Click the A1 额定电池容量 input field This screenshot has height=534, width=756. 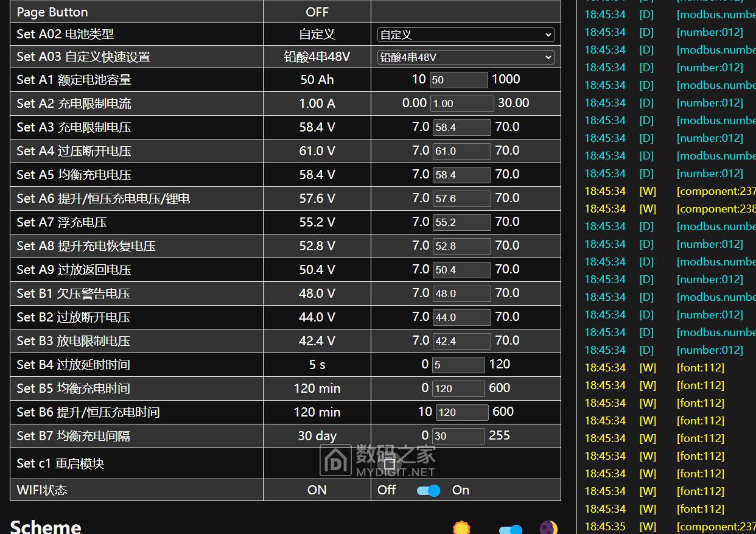458,80
